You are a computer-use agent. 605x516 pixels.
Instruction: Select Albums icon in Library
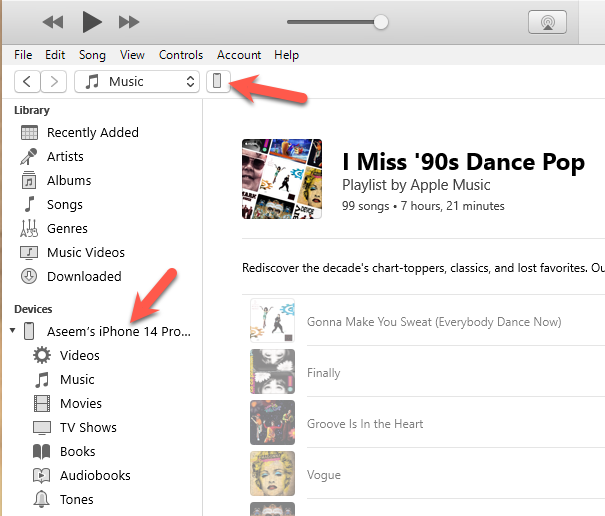pyautogui.click(x=29, y=181)
